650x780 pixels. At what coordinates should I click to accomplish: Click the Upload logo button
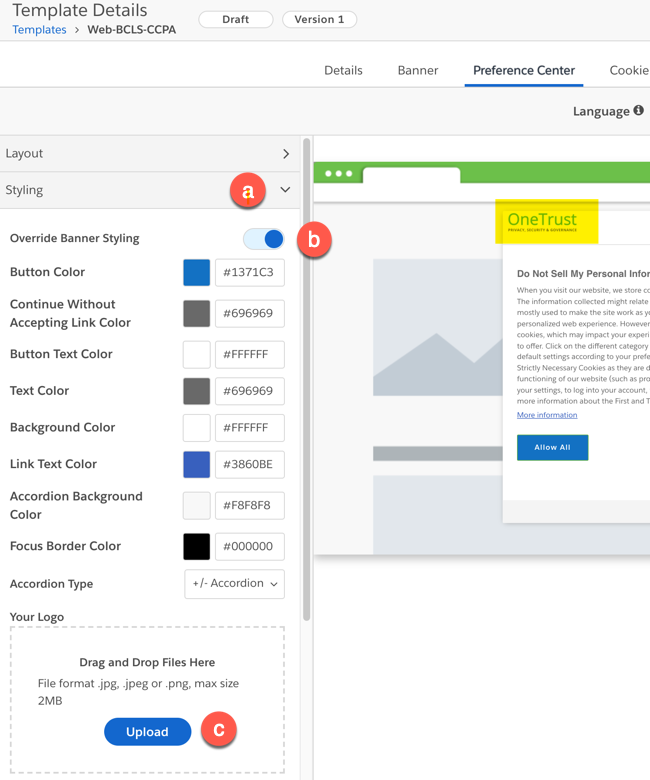(x=147, y=732)
